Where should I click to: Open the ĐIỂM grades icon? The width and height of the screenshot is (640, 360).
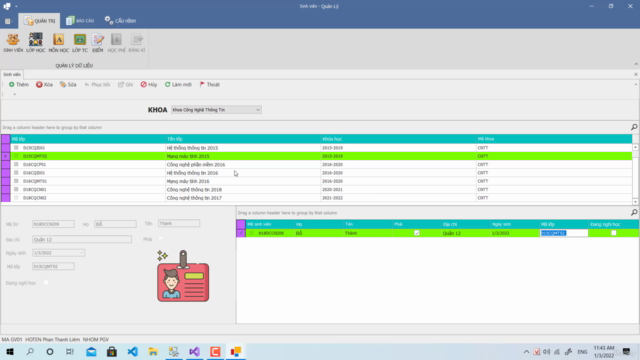point(98,43)
